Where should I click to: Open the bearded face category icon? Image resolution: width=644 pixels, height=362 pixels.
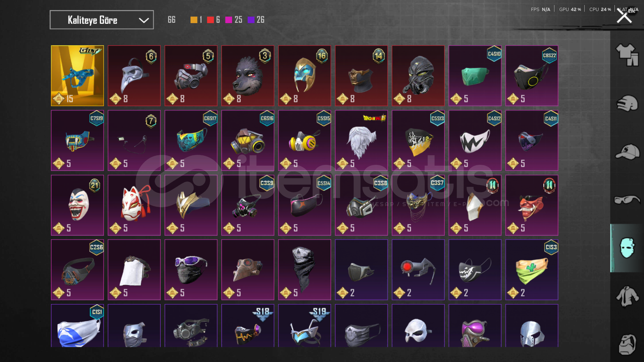tap(627, 344)
